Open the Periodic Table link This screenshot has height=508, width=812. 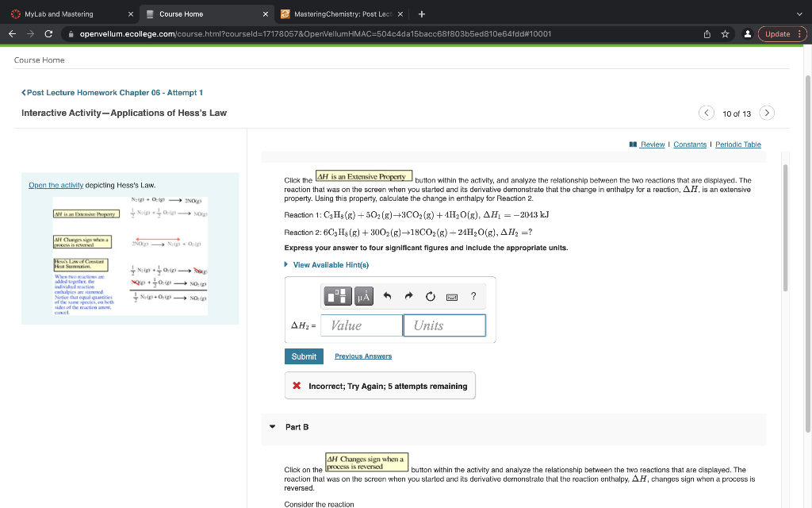(738, 144)
